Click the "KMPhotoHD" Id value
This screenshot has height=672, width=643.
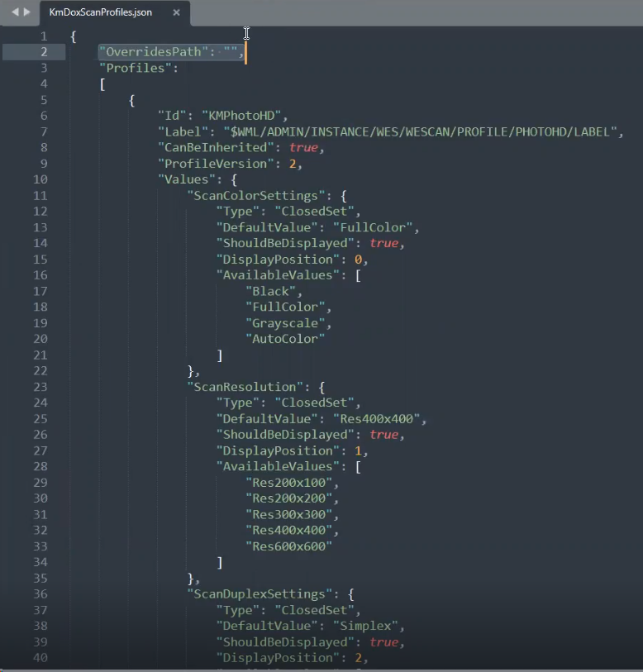249,116
